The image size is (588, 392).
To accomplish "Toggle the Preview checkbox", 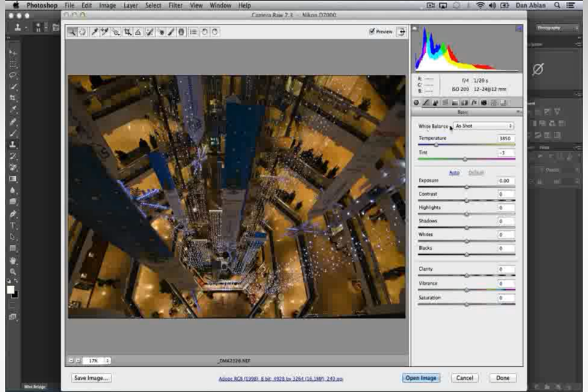I will tap(372, 31).
